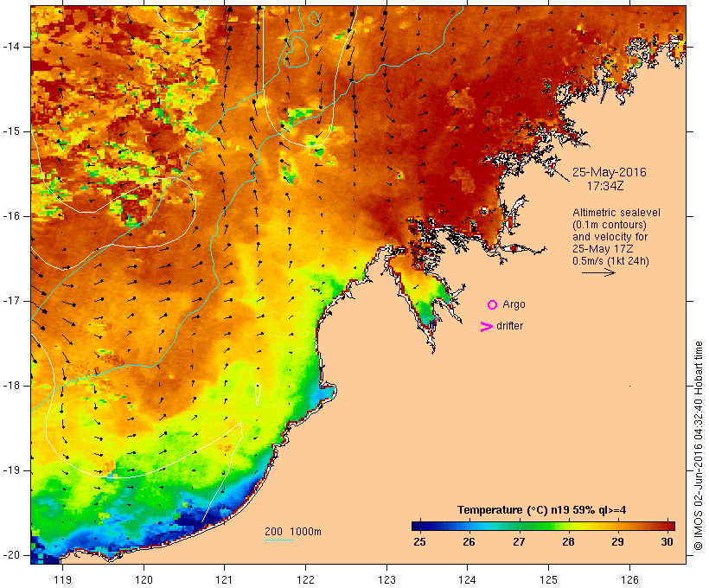Click the latitude axis label '-15'
The image size is (709, 588).
10,131
